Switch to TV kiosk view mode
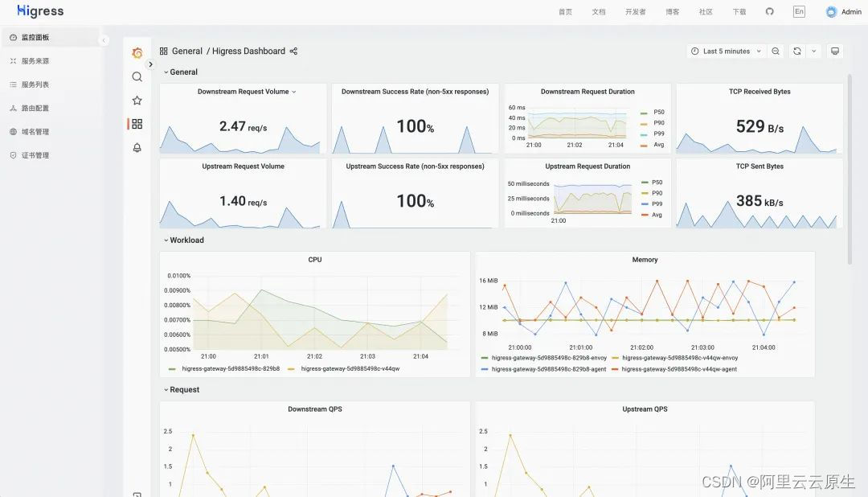 click(835, 51)
